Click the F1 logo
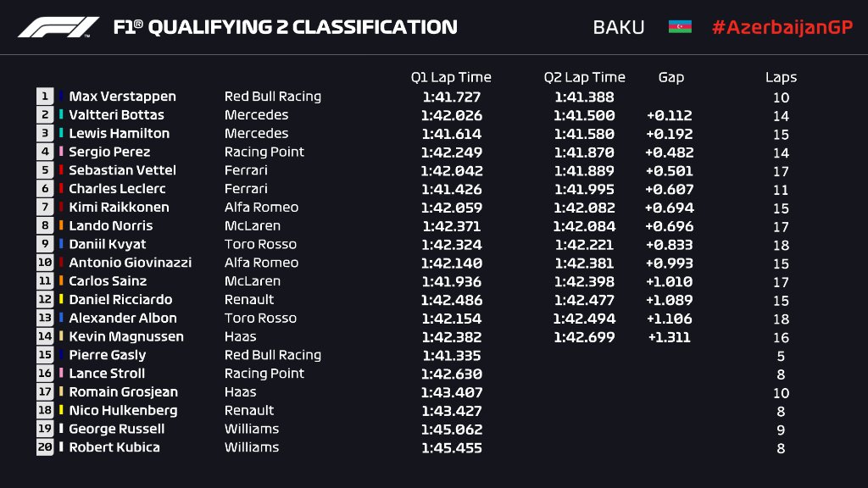 58,27
